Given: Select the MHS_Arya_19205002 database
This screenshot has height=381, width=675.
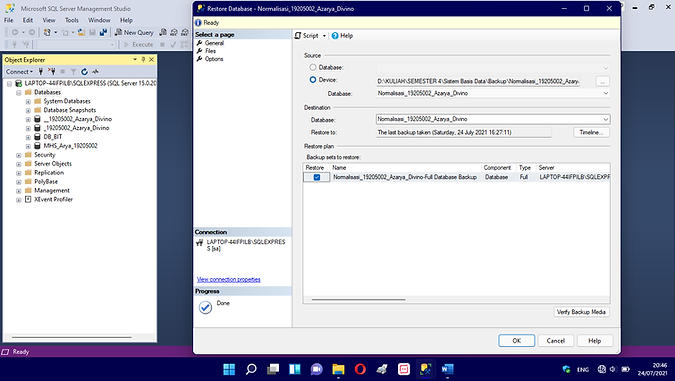Looking at the screenshot, I should pos(70,146).
